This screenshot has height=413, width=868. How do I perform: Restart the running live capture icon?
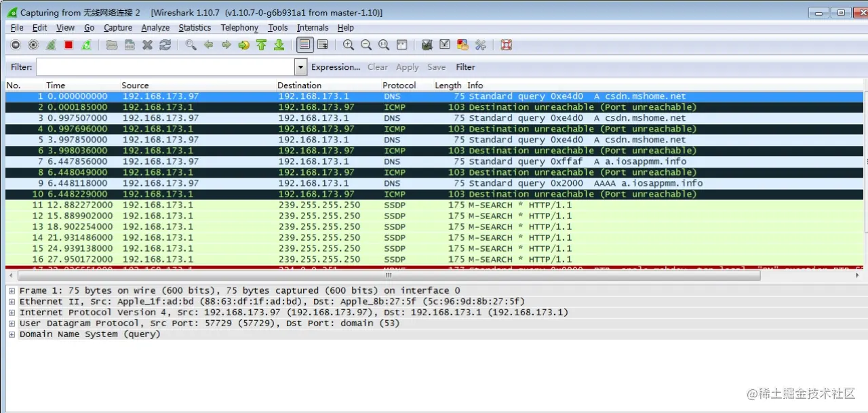(86, 45)
